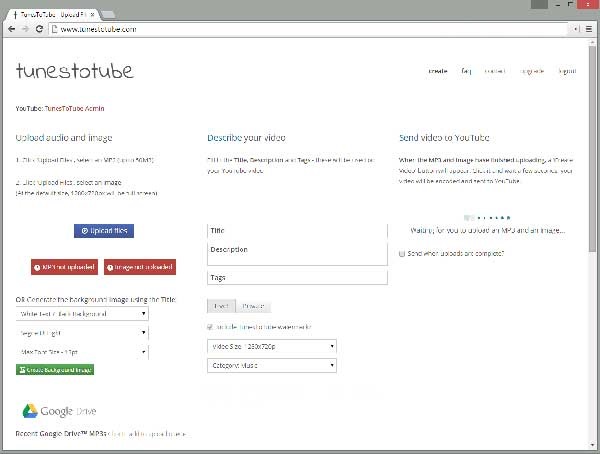Click the Waiting for you to upload status text

(488, 230)
